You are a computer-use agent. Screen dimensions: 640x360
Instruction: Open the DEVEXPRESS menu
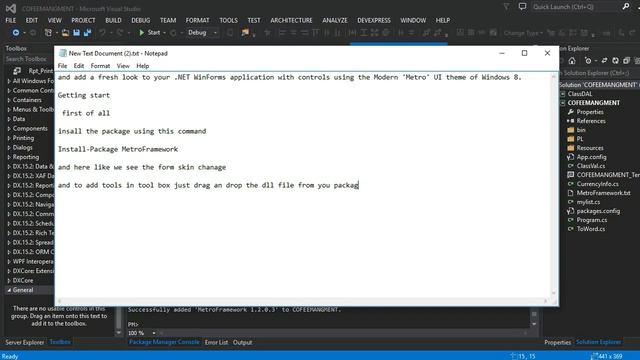(x=374, y=20)
